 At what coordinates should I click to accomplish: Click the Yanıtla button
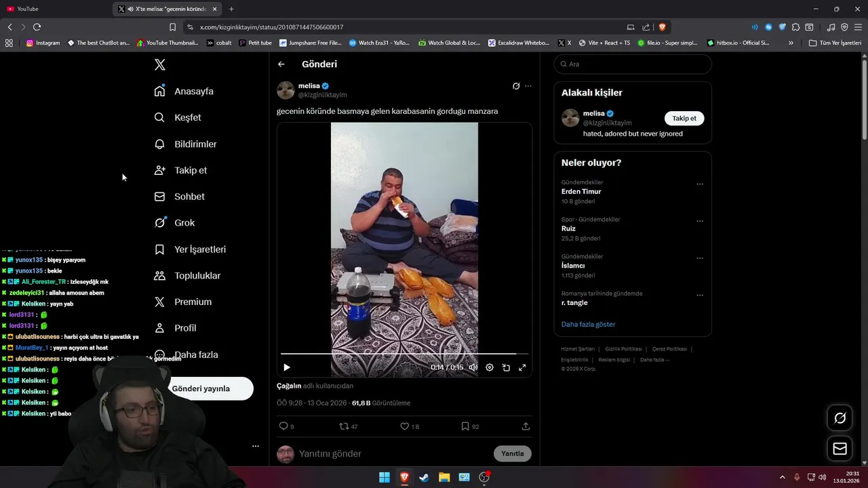click(x=513, y=453)
